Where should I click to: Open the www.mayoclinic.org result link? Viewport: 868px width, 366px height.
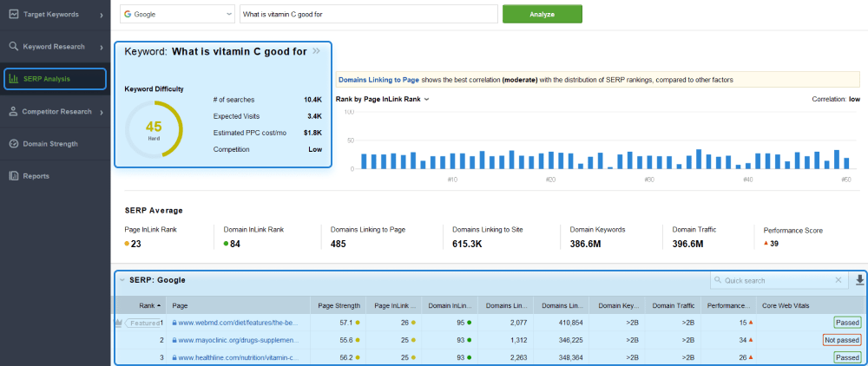pyautogui.click(x=239, y=340)
